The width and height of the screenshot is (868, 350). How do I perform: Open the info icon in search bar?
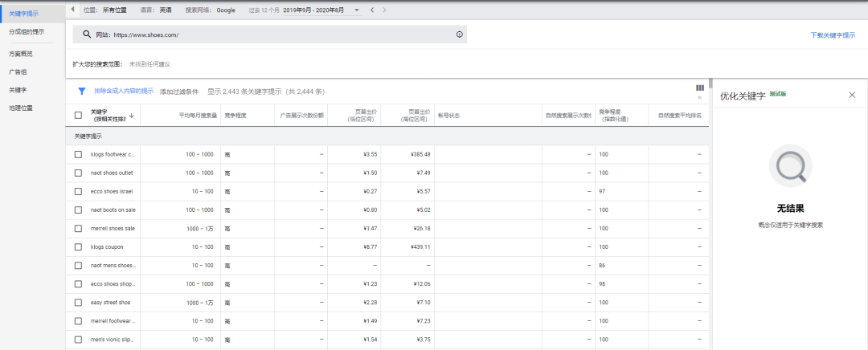tap(459, 35)
